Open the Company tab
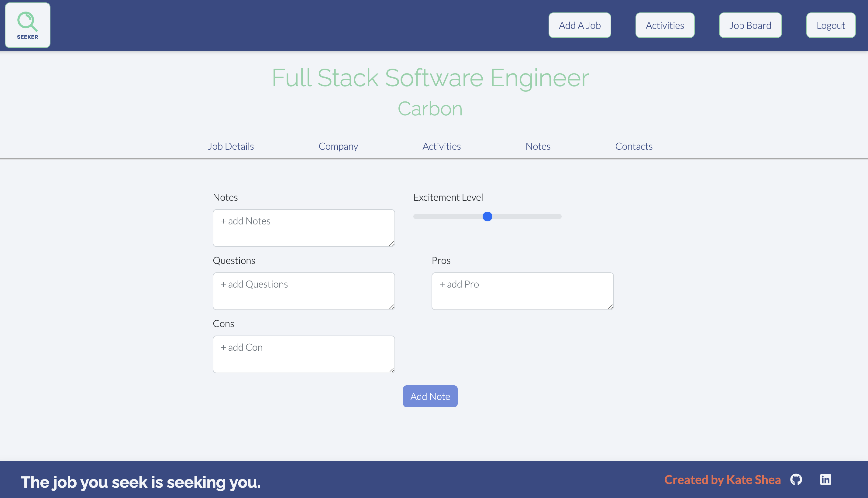The height and width of the screenshot is (498, 868). click(338, 146)
